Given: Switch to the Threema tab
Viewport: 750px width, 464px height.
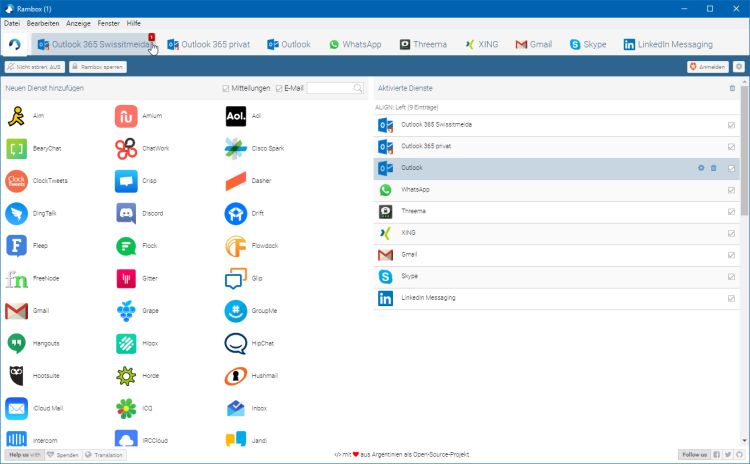Looking at the screenshot, I should pyautogui.click(x=423, y=44).
